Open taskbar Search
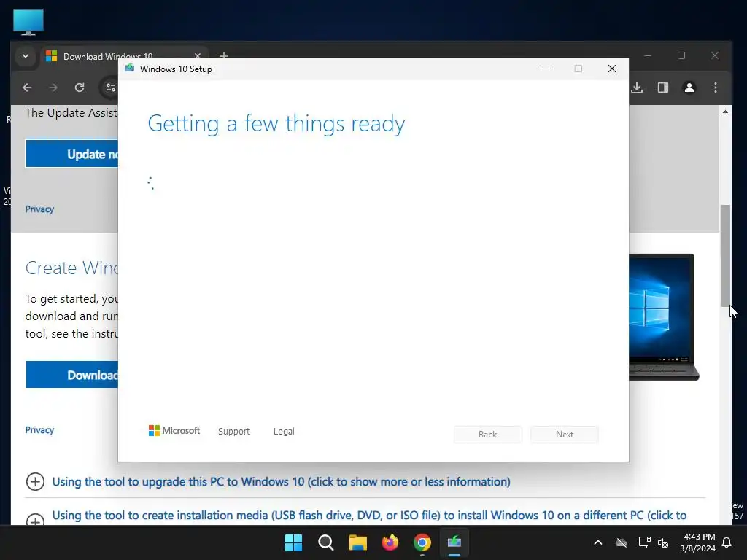This screenshot has height=560, width=747. (x=326, y=542)
